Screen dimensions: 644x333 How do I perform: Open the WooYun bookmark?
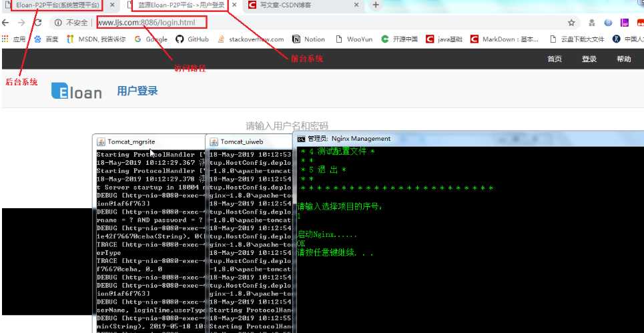point(354,39)
